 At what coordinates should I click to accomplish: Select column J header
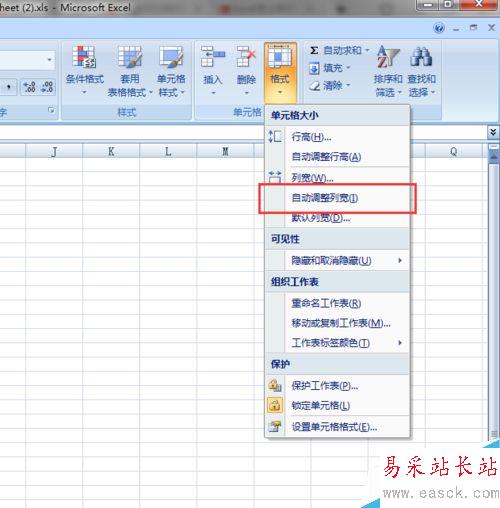point(54,151)
